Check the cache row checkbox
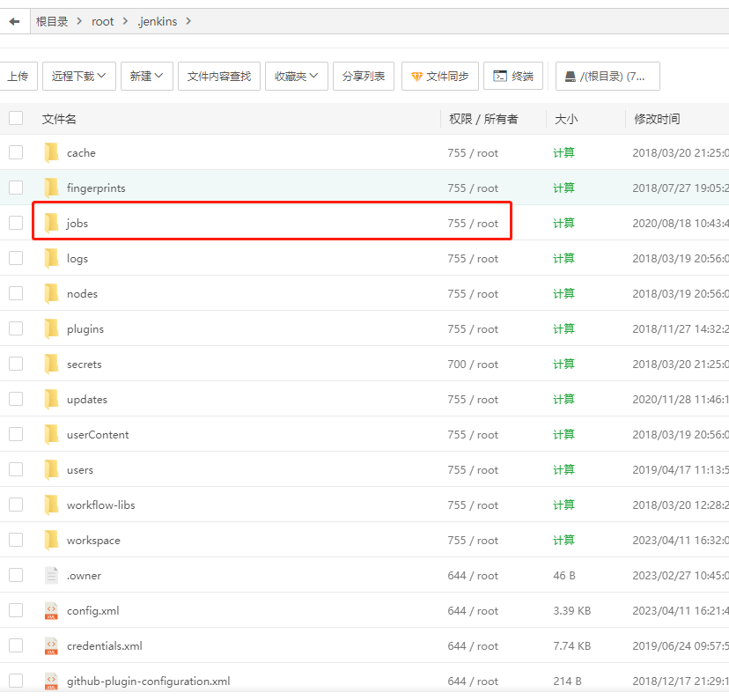The width and height of the screenshot is (729, 700). (x=16, y=152)
